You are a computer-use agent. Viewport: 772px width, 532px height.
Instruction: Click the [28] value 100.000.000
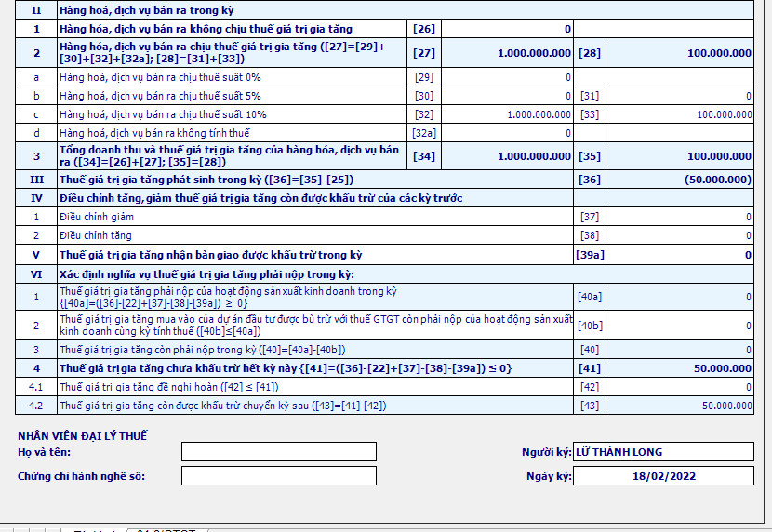coord(679,53)
